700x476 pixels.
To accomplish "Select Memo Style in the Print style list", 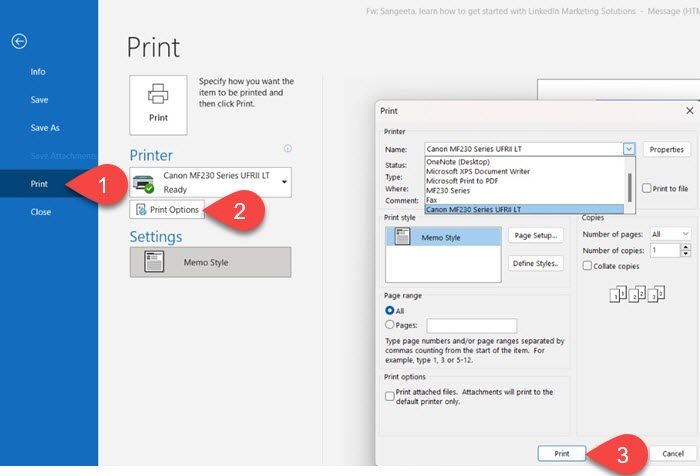I will tap(443, 237).
